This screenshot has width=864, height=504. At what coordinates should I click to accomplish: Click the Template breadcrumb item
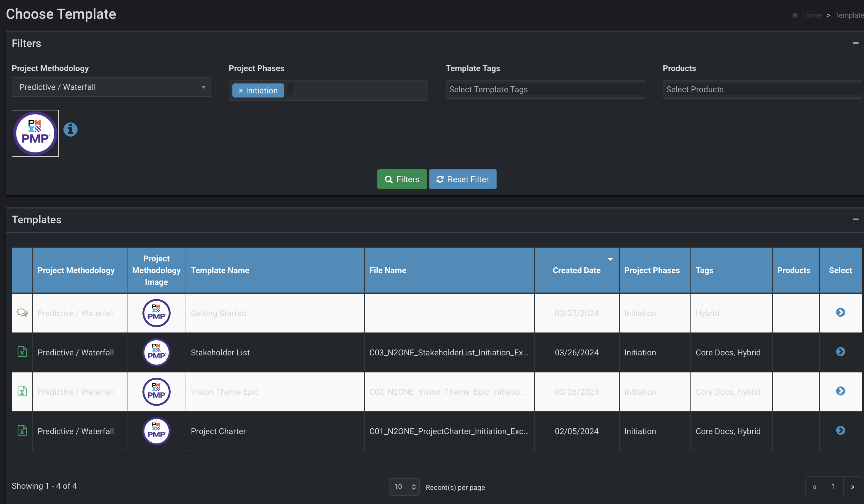849,15
